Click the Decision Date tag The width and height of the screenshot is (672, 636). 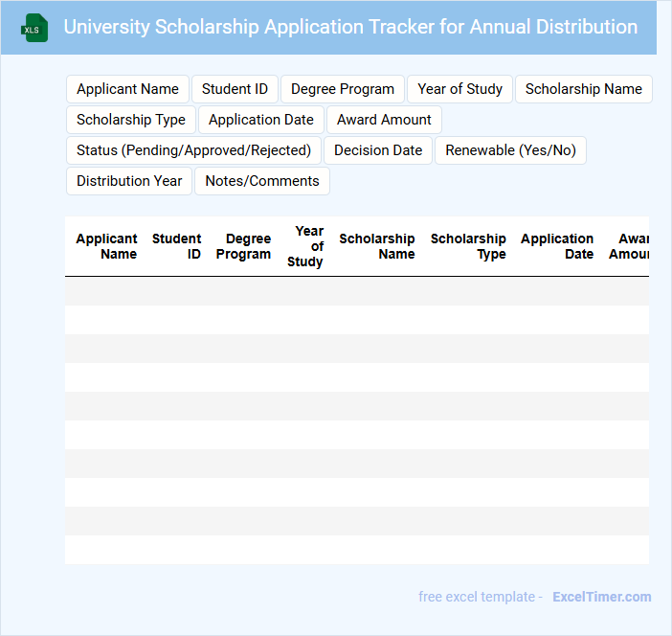(x=377, y=150)
